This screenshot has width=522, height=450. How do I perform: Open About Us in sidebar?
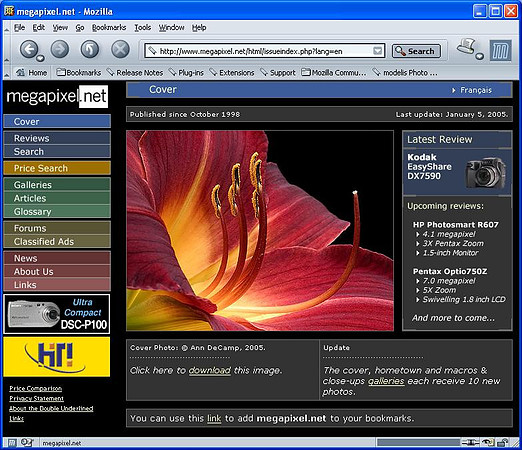coord(57,271)
